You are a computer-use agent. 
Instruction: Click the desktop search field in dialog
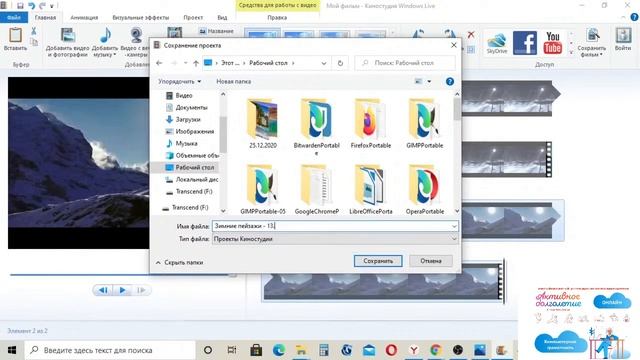pyautogui.click(x=405, y=63)
